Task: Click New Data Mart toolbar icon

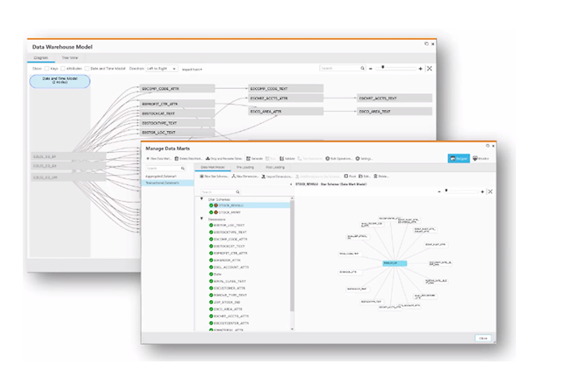Action: point(148,159)
